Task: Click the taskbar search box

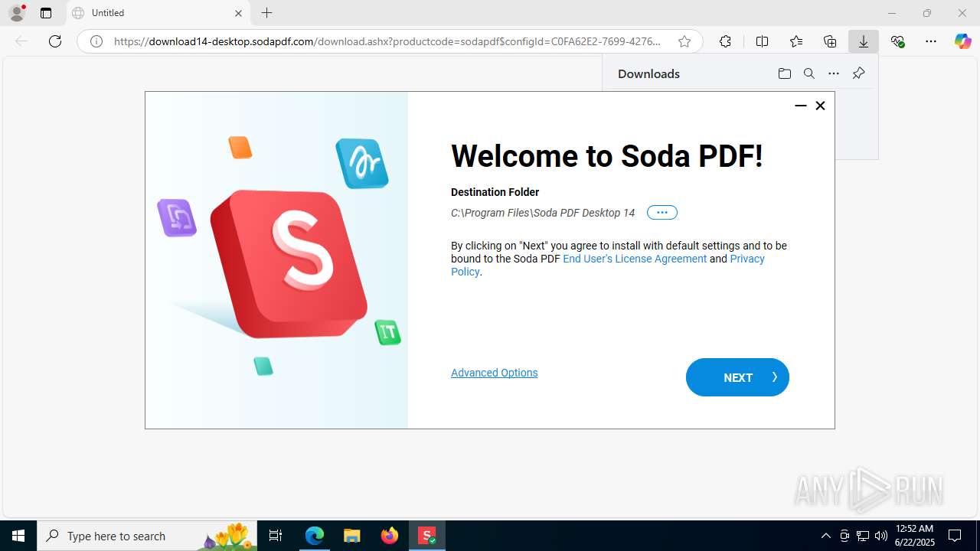Action: 147,536
